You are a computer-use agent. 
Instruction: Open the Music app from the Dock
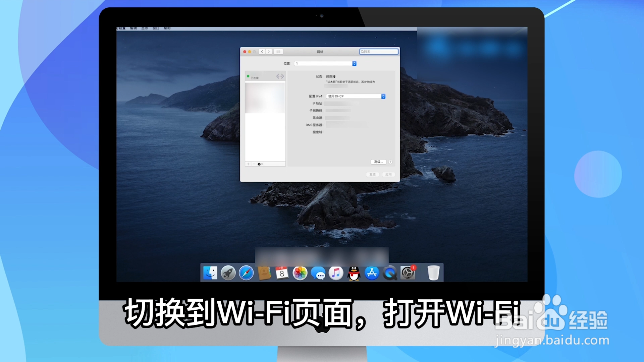pyautogui.click(x=336, y=273)
